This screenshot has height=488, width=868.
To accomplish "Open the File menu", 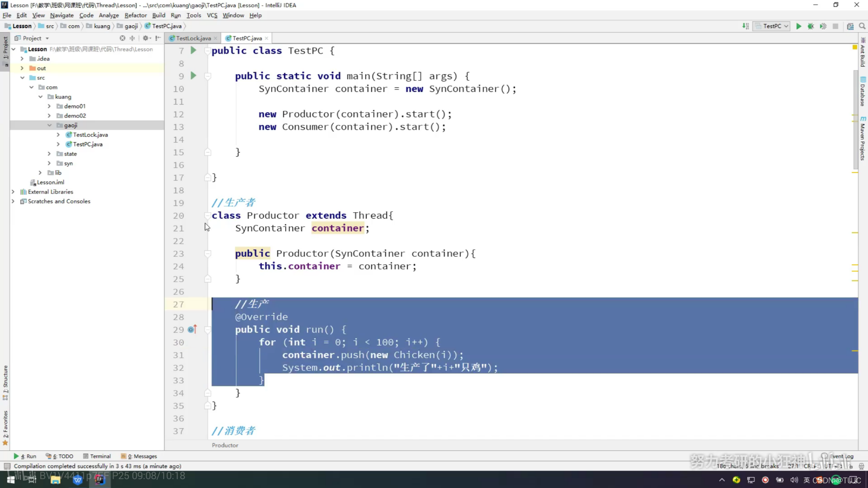I will pos(7,15).
